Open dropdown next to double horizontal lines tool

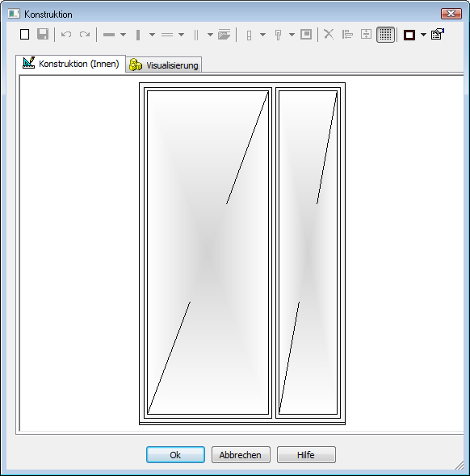182,35
